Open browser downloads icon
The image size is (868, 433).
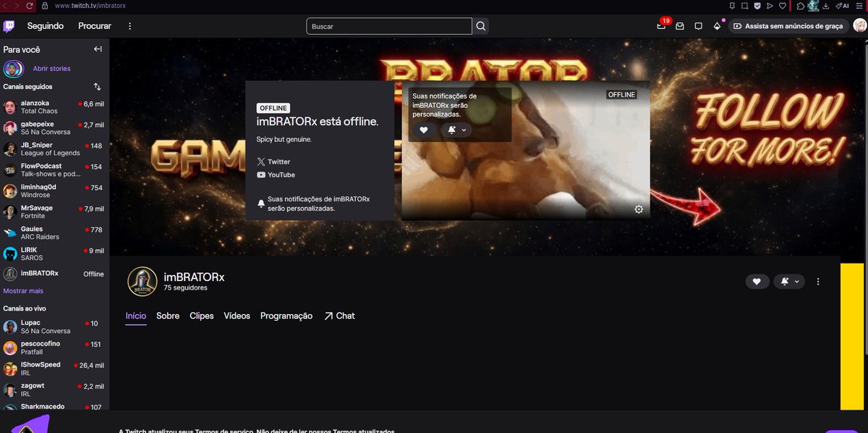(x=825, y=6)
